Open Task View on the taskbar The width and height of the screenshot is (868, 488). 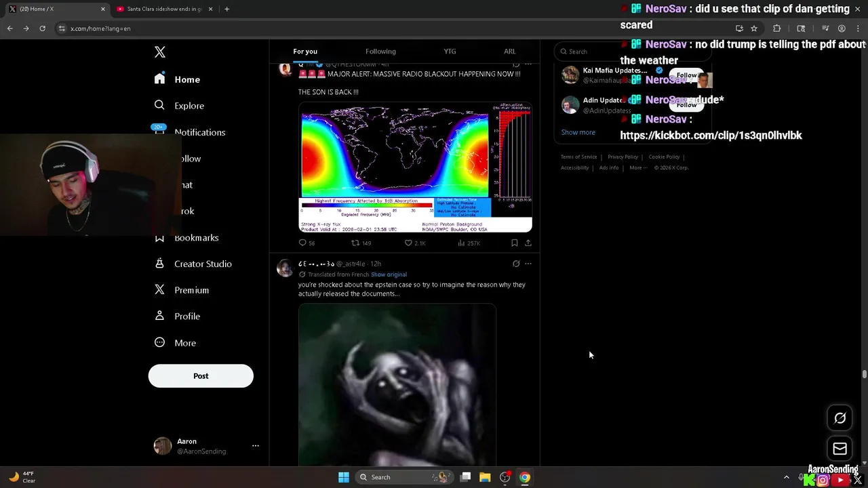click(466, 477)
